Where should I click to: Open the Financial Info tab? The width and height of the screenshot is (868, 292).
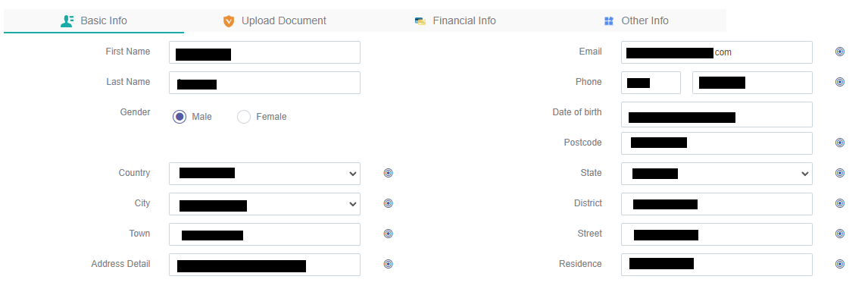click(455, 21)
